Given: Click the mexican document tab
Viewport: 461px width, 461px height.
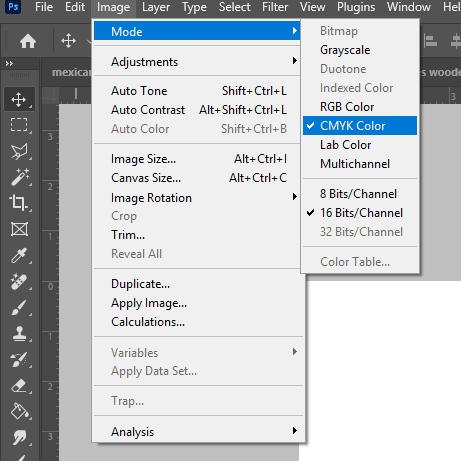Looking at the screenshot, I should tap(71, 72).
